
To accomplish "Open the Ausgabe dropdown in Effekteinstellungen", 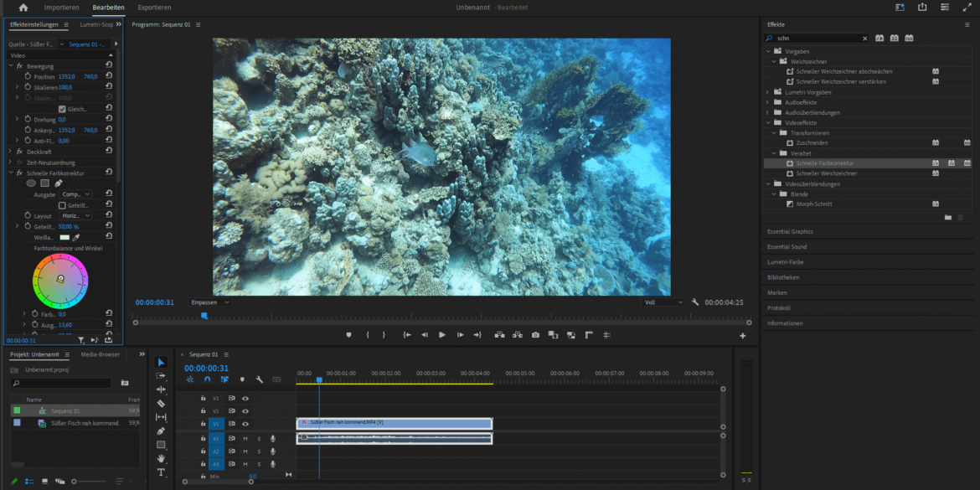I will [75, 194].
